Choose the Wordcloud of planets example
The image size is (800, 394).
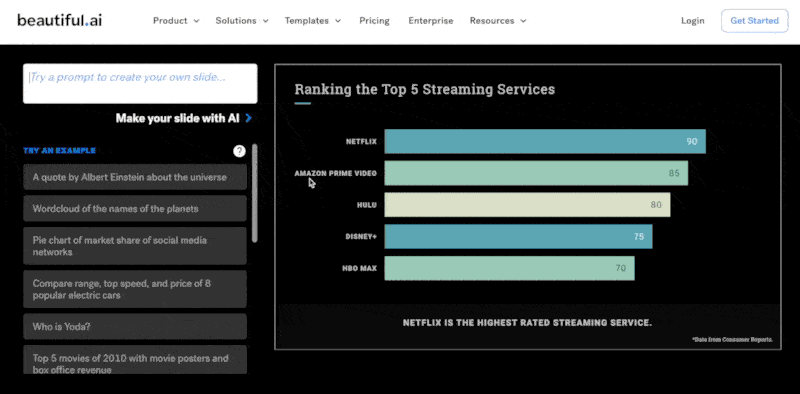tap(135, 209)
